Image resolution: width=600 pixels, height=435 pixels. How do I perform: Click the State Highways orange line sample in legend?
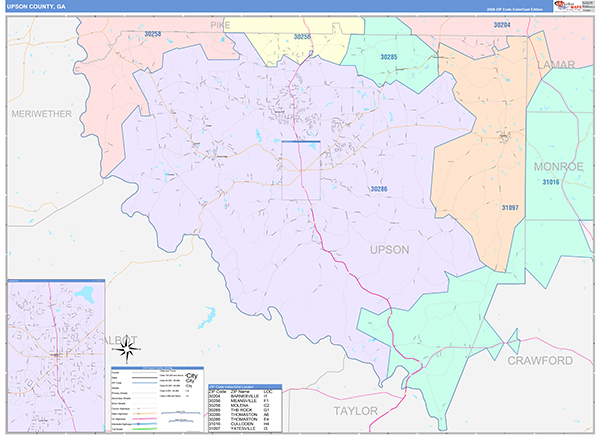pos(145,414)
